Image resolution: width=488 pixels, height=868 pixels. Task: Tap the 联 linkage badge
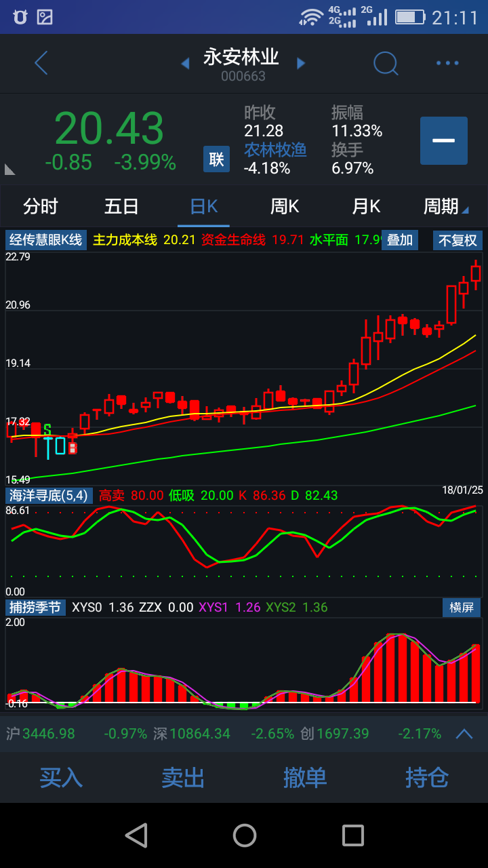coord(216,159)
